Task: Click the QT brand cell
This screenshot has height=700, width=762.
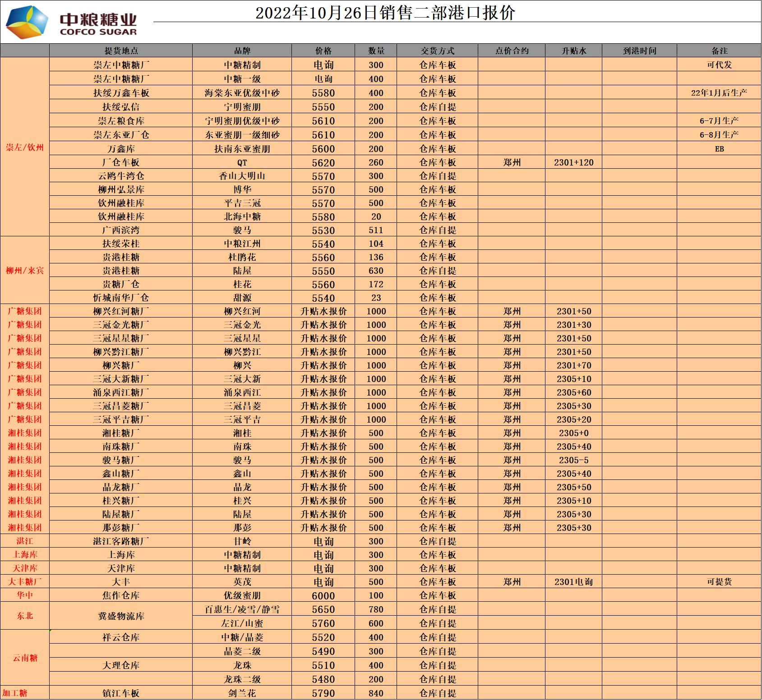Action: (242, 162)
